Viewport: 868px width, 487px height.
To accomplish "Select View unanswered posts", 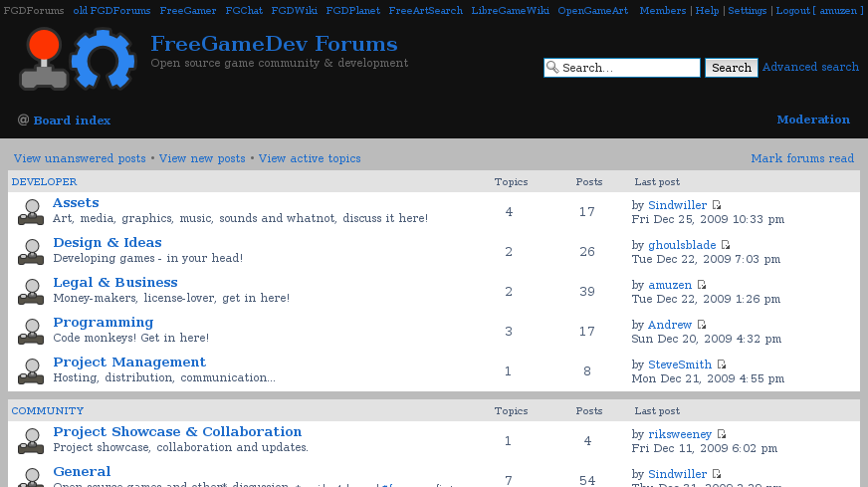I will coord(80,158).
